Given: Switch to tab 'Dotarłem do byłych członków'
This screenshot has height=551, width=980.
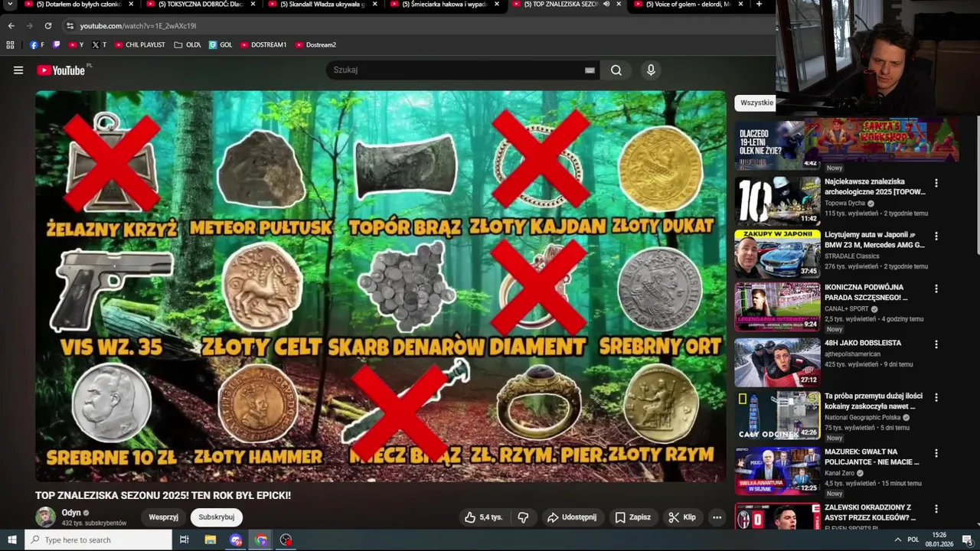Looking at the screenshot, I should tap(79, 5).
